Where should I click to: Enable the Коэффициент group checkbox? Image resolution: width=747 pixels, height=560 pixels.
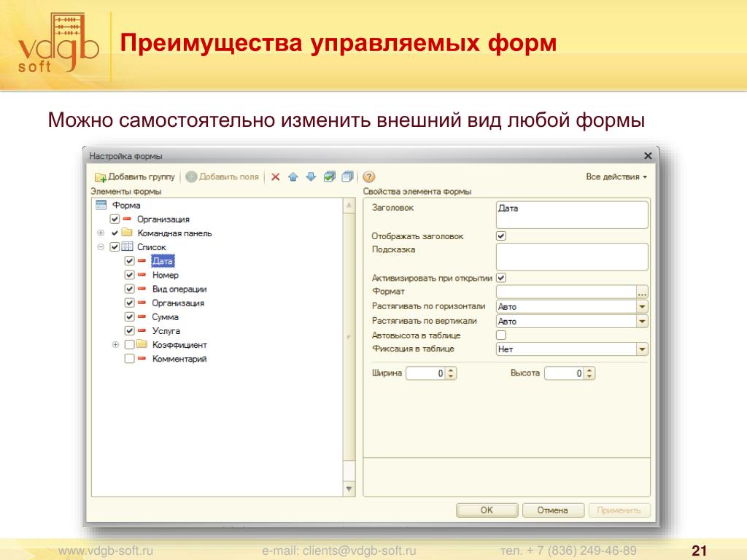[x=130, y=344]
